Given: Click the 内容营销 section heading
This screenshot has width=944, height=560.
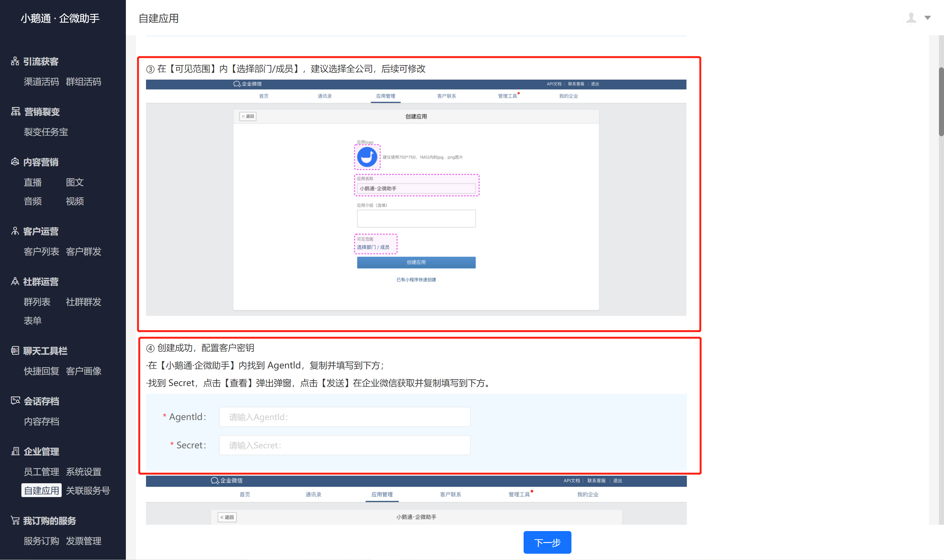Looking at the screenshot, I should point(41,162).
